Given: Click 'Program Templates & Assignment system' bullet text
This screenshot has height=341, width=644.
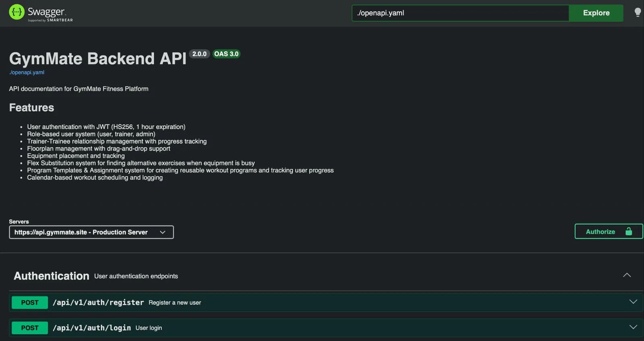Looking at the screenshot, I should 180,170.
